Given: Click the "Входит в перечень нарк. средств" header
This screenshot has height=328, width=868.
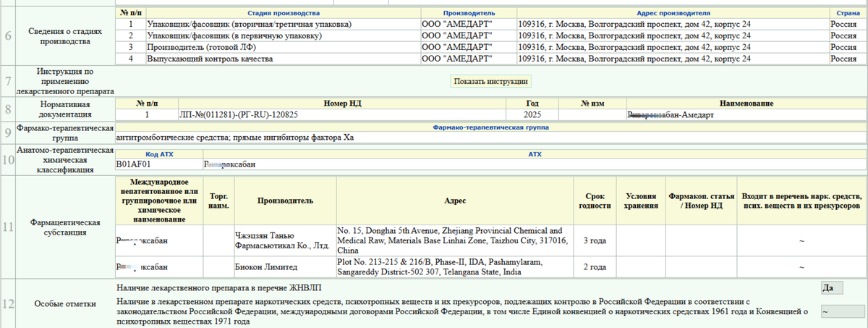Looking at the screenshot, I should click(x=801, y=201).
